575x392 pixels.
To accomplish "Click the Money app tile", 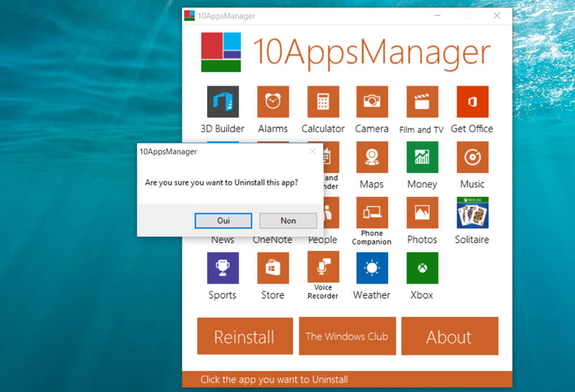I will pyautogui.click(x=422, y=157).
